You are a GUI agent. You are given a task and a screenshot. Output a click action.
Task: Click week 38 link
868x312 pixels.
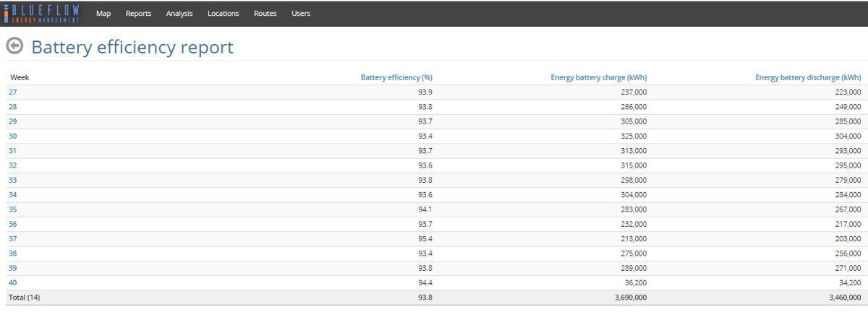pyautogui.click(x=13, y=253)
